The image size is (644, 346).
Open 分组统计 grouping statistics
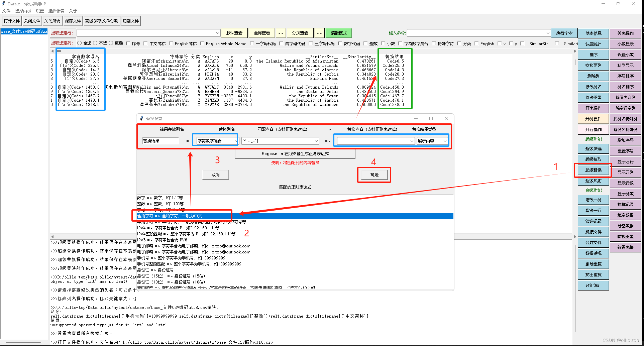(x=593, y=285)
